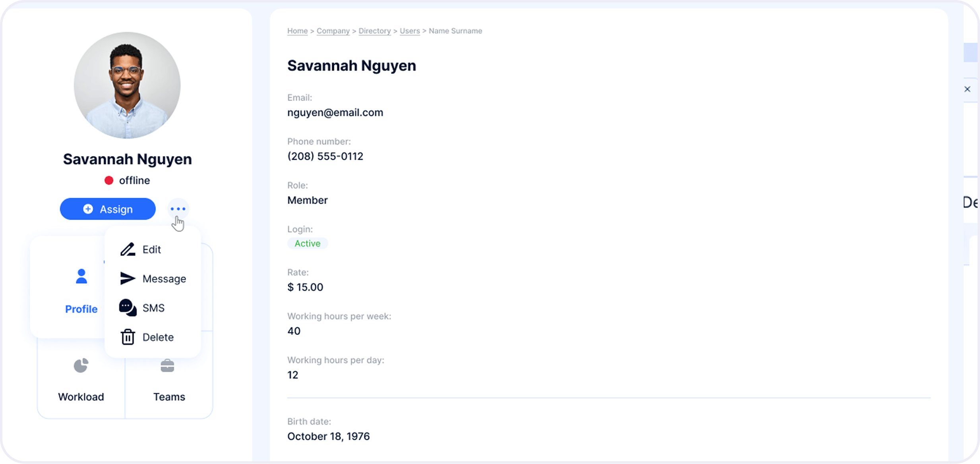Click the pencil Edit icon
The width and height of the screenshot is (980, 464).
coord(128,249)
